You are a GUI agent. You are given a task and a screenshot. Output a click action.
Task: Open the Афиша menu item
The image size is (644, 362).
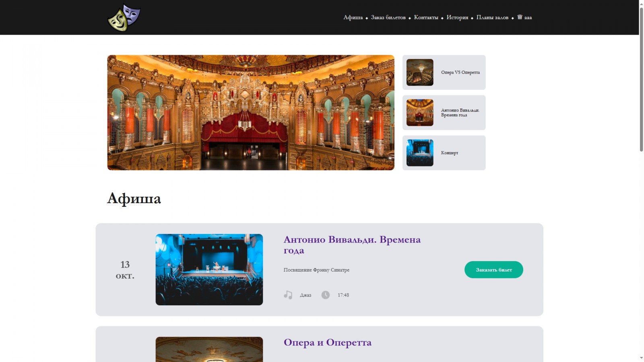(x=353, y=17)
